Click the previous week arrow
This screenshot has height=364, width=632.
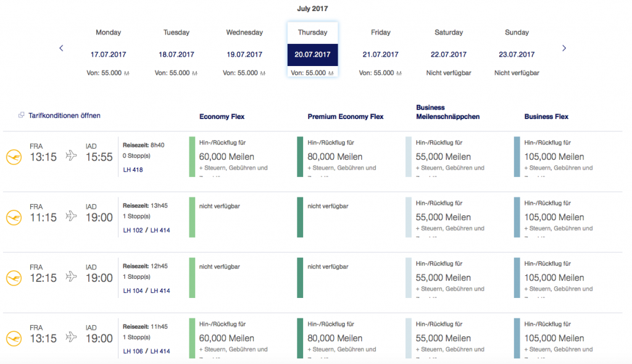click(x=61, y=48)
